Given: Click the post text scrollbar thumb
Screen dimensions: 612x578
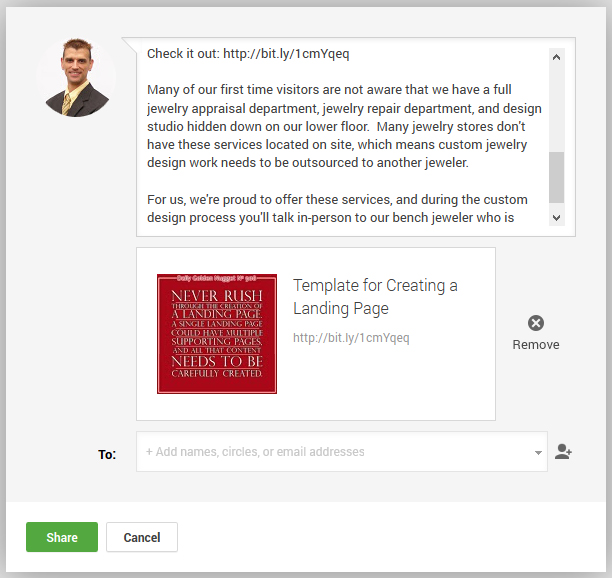Looking at the screenshot, I should (557, 178).
